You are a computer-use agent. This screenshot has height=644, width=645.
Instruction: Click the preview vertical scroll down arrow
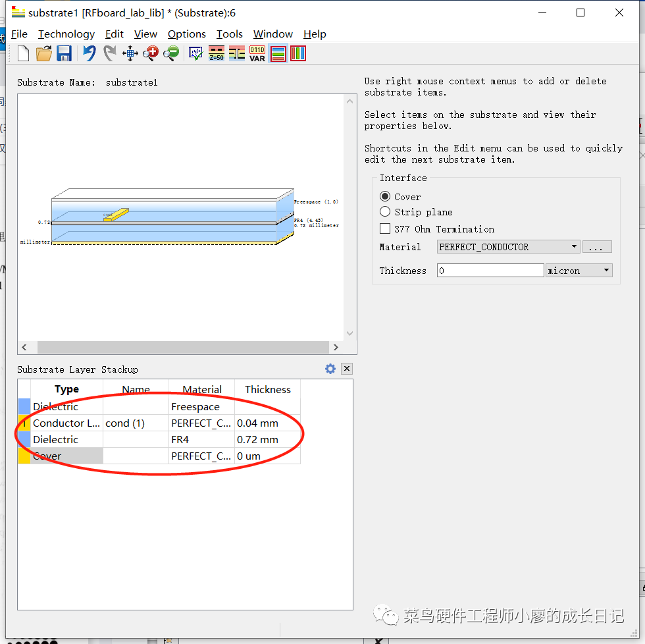pos(349,333)
